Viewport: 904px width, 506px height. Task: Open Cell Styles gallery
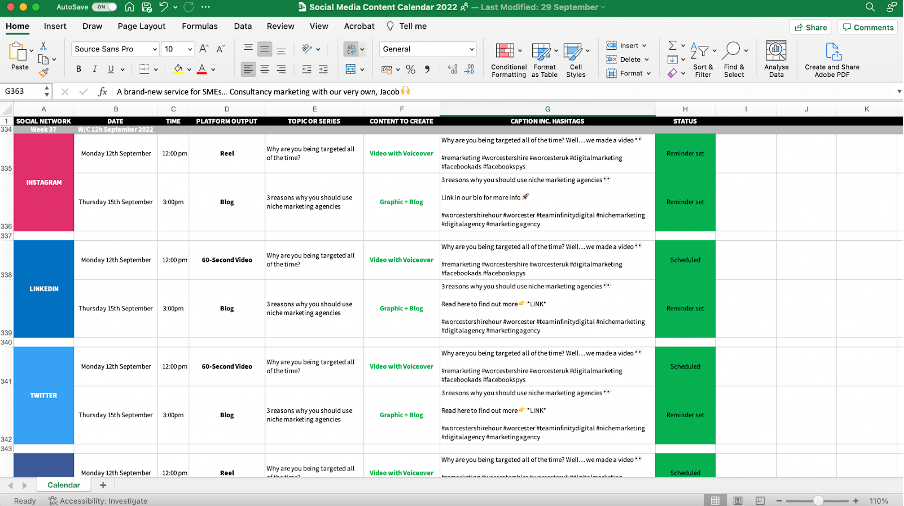click(576, 59)
